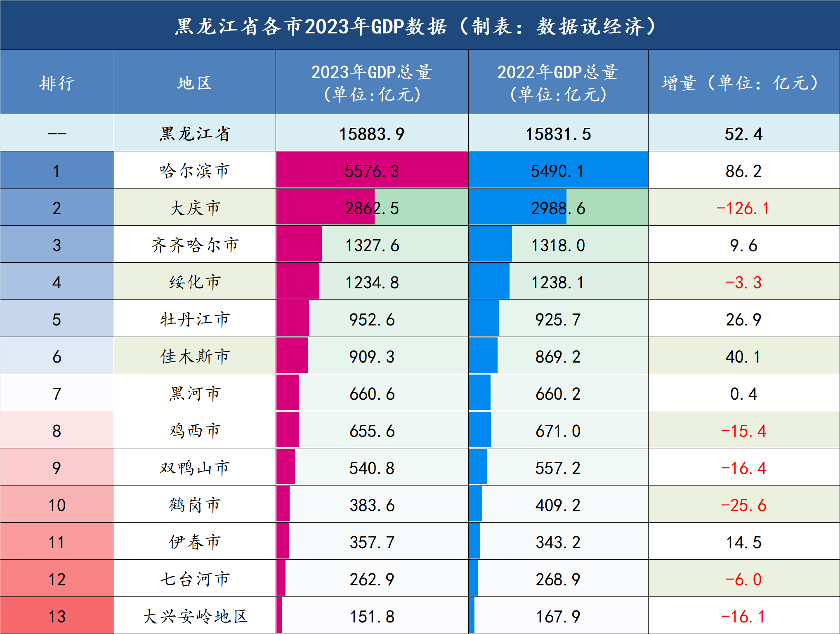
Task: Select the increment 9.6
Action: (x=743, y=245)
